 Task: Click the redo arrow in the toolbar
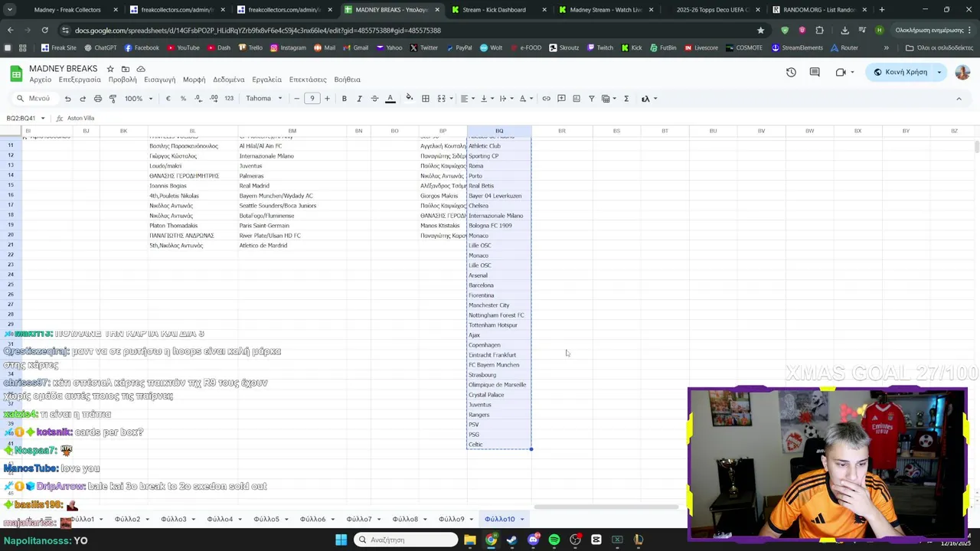[83, 99]
